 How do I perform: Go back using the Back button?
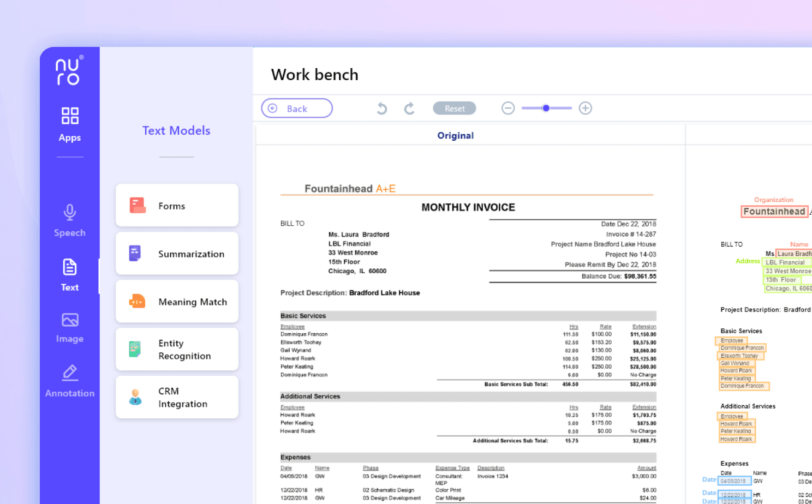[297, 108]
